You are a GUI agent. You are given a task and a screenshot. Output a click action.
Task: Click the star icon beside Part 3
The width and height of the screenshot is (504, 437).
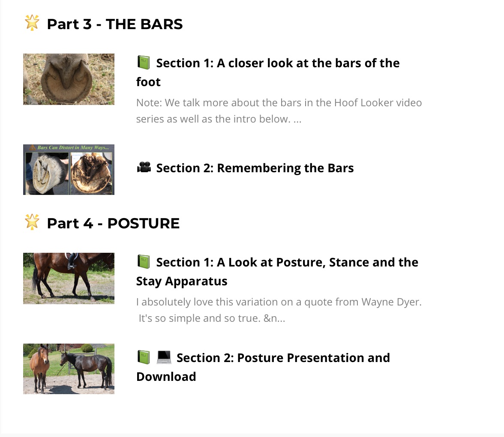32,23
